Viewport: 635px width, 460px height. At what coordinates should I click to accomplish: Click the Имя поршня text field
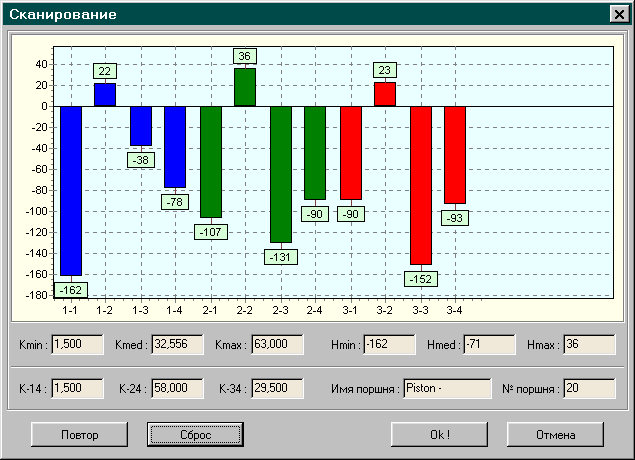coord(446,388)
